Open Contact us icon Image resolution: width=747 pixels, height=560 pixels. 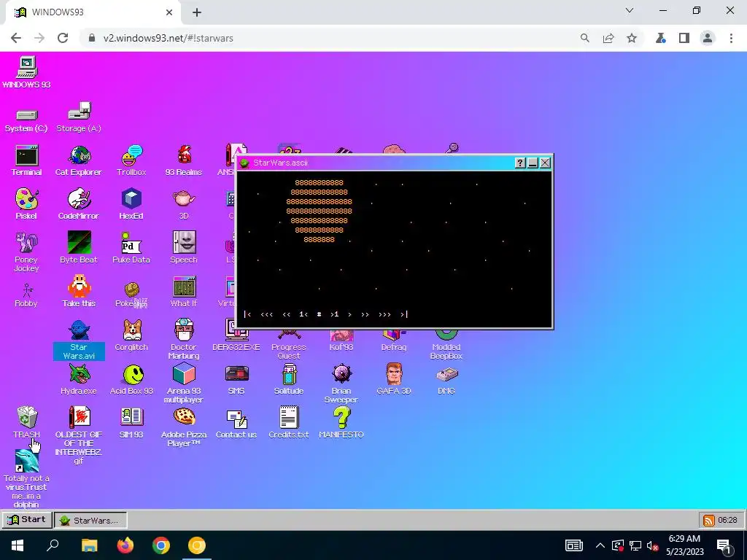tap(236, 418)
